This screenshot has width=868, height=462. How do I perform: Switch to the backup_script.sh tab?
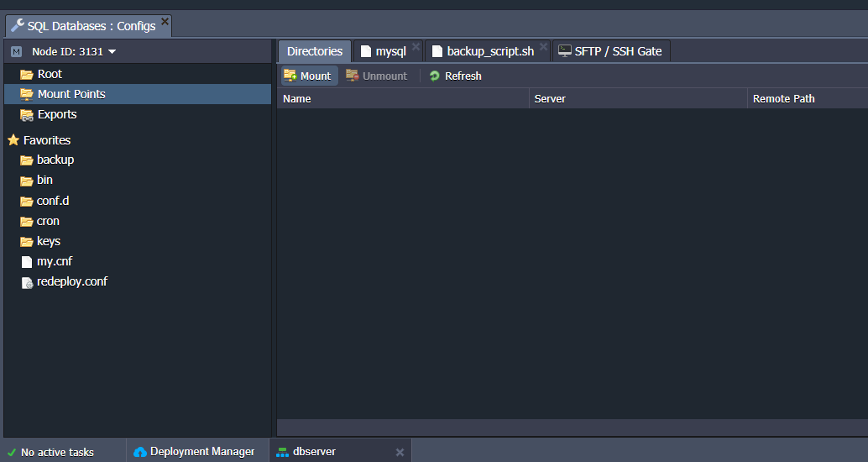click(489, 51)
